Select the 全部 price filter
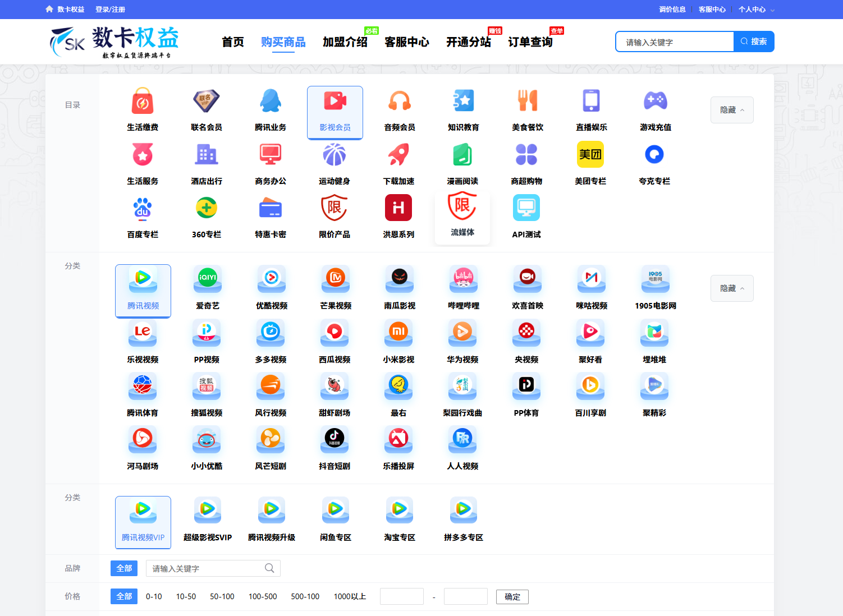 pyautogui.click(x=124, y=596)
